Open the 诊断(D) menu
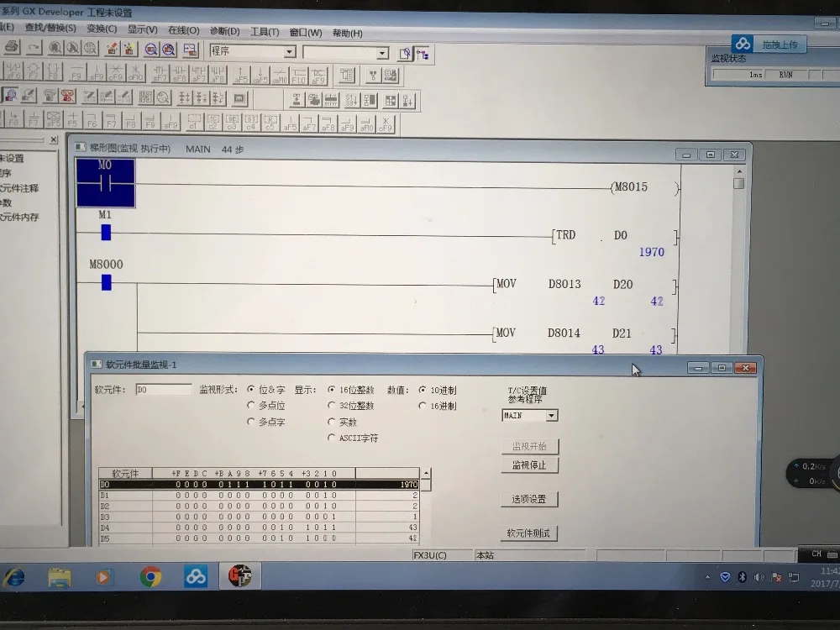This screenshot has height=630, width=840. point(224,32)
